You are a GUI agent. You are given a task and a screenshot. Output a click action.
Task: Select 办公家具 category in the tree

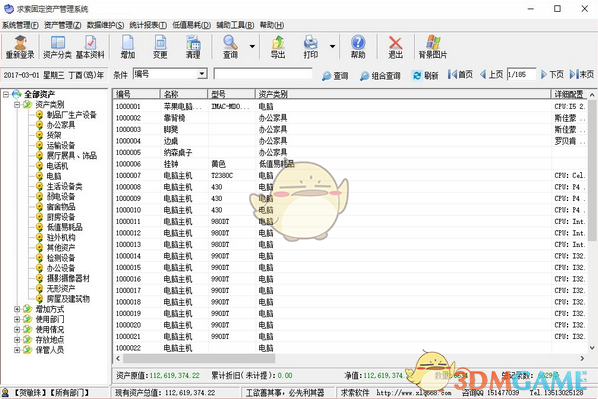click(x=61, y=125)
